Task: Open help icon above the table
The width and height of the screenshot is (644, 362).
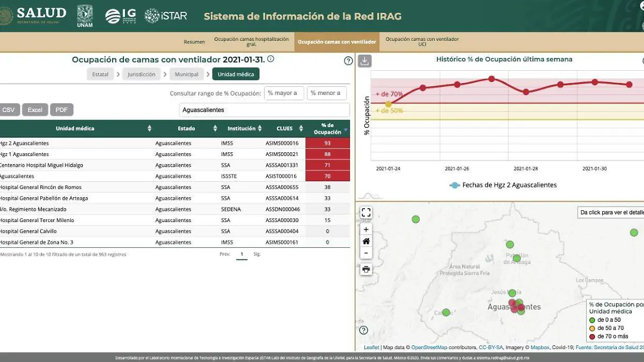Action: [348, 61]
